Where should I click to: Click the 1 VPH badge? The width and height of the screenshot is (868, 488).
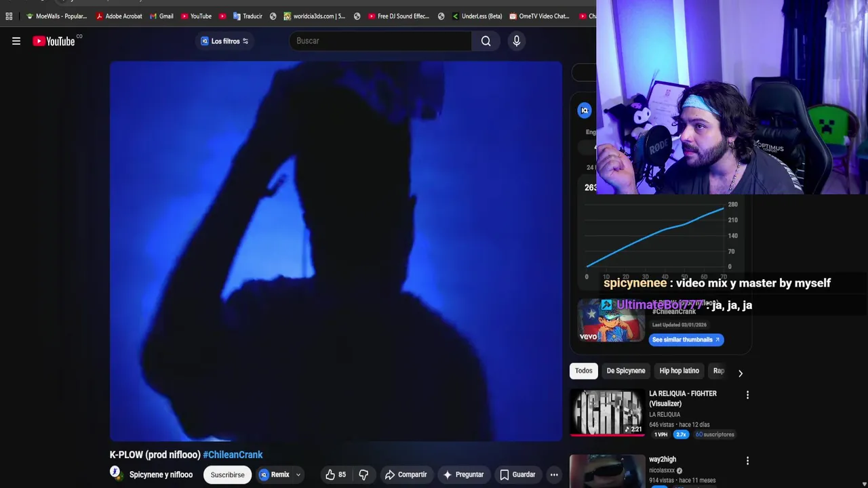660,434
